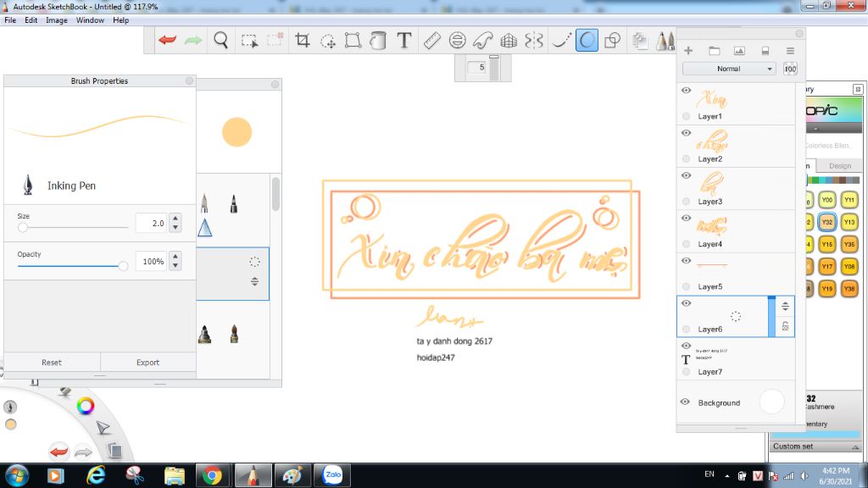This screenshot has width=868, height=488.
Task: Open the Help menu
Action: pos(120,20)
